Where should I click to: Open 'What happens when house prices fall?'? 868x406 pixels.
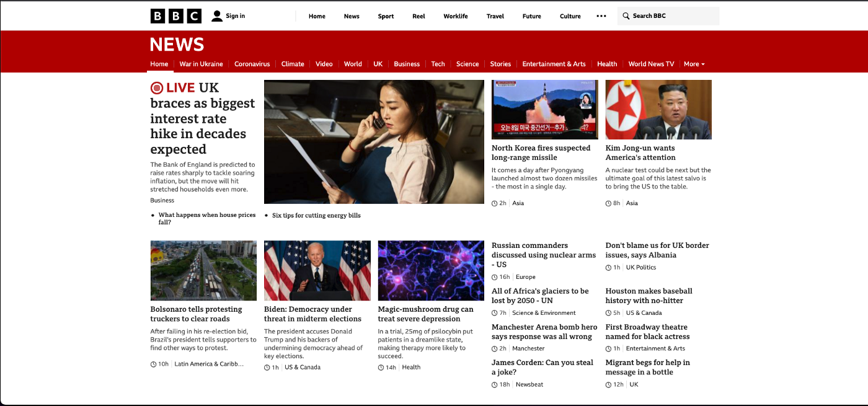pos(207,218)
